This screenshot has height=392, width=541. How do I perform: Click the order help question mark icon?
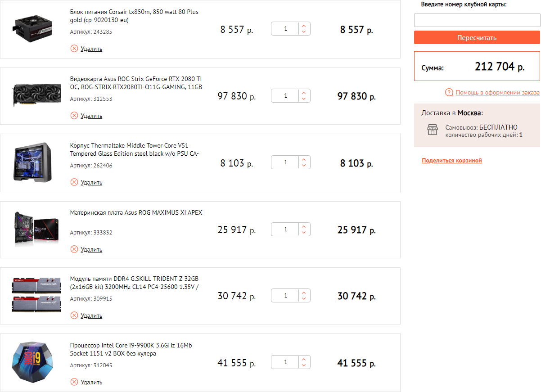coord(449,93)
